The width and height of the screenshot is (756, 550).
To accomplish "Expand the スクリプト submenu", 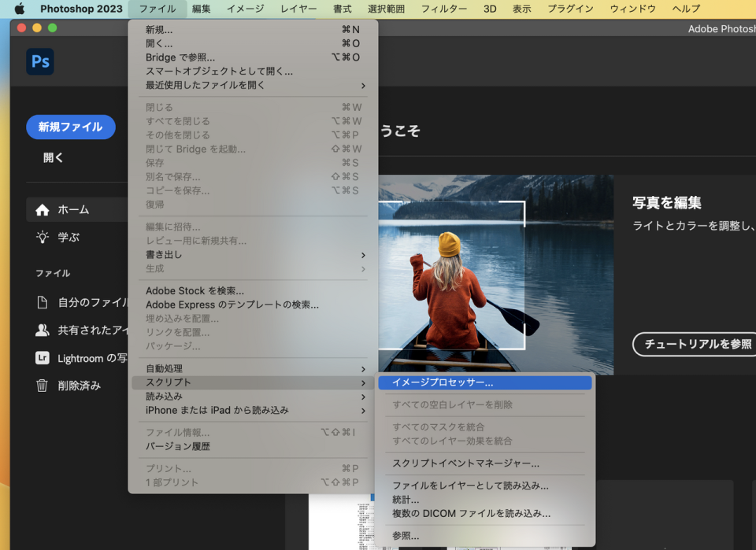I will point(253,382).
